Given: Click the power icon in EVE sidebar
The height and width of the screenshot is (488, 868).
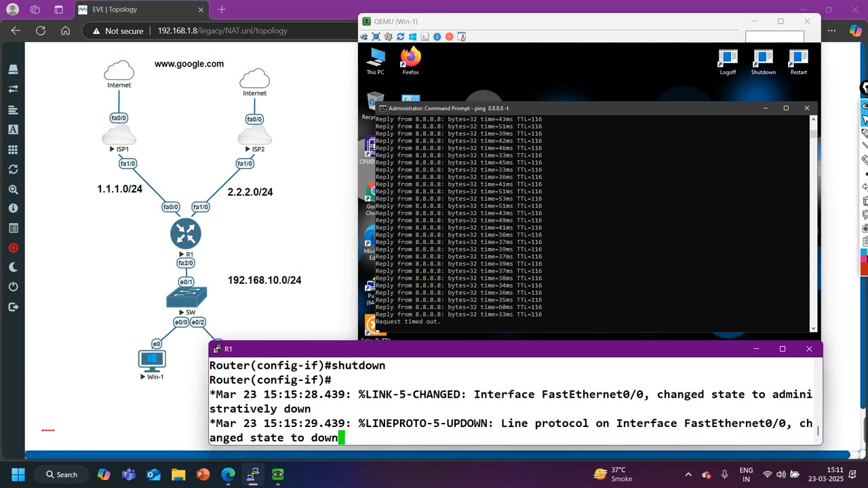Looking at the screenshot, I should click(13, 287).
